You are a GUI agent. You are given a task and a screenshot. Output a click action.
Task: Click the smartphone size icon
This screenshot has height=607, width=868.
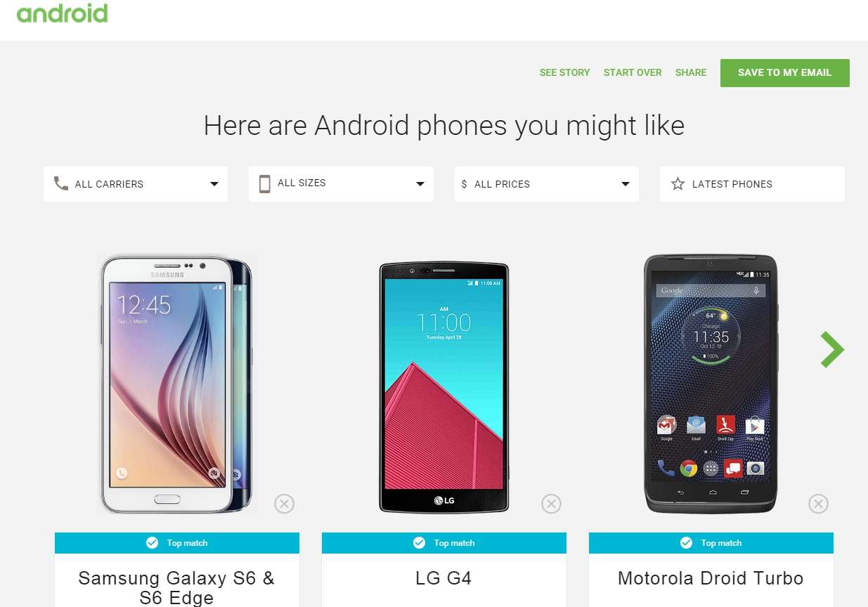(264, 184)
